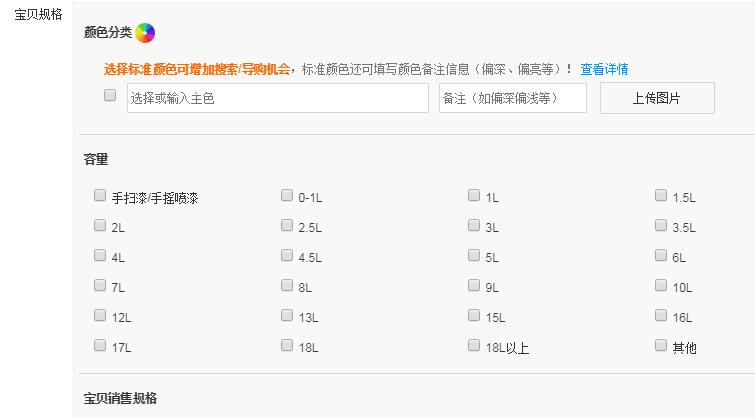This screenshot has width=755, height=418.
Task: Tick the main color row checkbox
Action: tap(110, 95)
